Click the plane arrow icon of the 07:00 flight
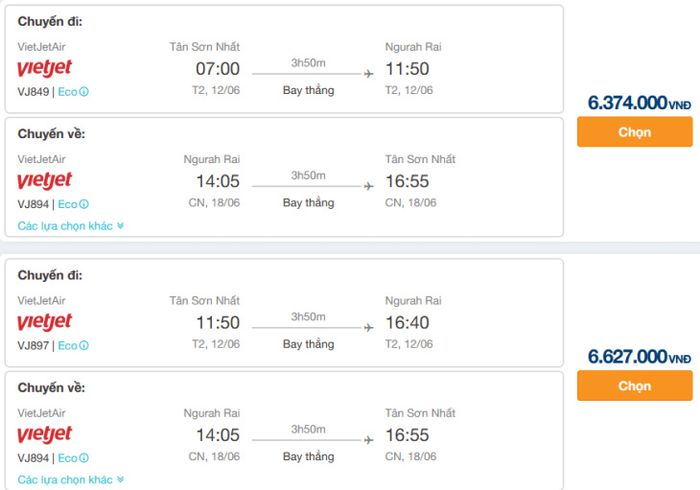Image resolution: width=700 pixels, height=490 pixels. (368, 74)
